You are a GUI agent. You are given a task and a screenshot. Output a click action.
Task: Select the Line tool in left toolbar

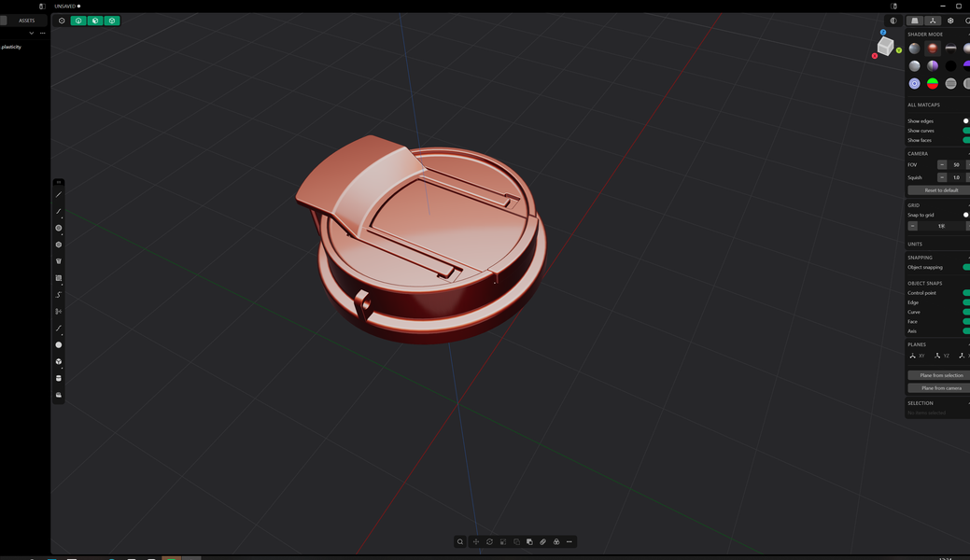coord(59,195)
